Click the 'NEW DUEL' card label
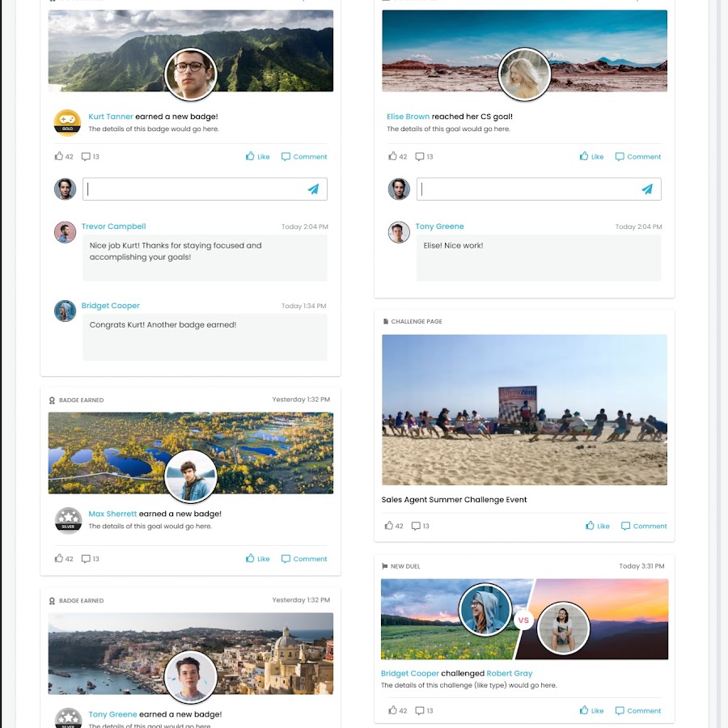 pos(405,566)
